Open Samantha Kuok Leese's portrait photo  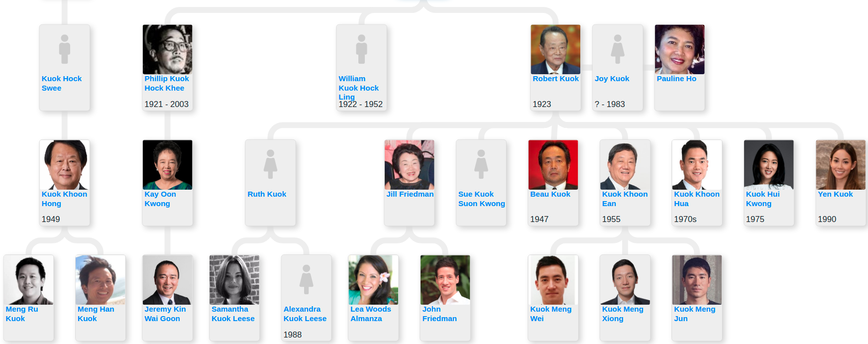[234, 280]
